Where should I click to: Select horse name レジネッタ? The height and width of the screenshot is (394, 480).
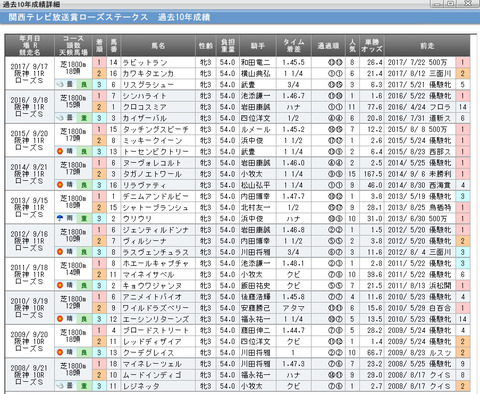(x=141, y=386)
